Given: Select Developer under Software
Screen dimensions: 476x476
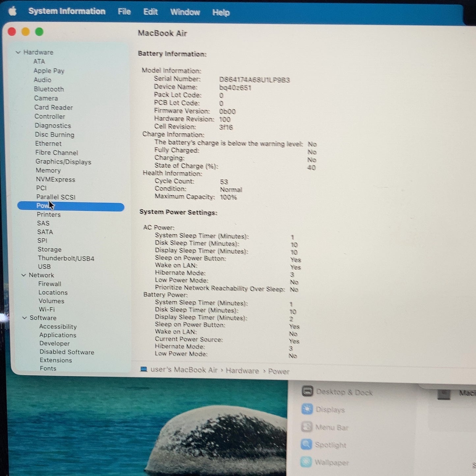Looking at the screenshot, I should 55,343.
